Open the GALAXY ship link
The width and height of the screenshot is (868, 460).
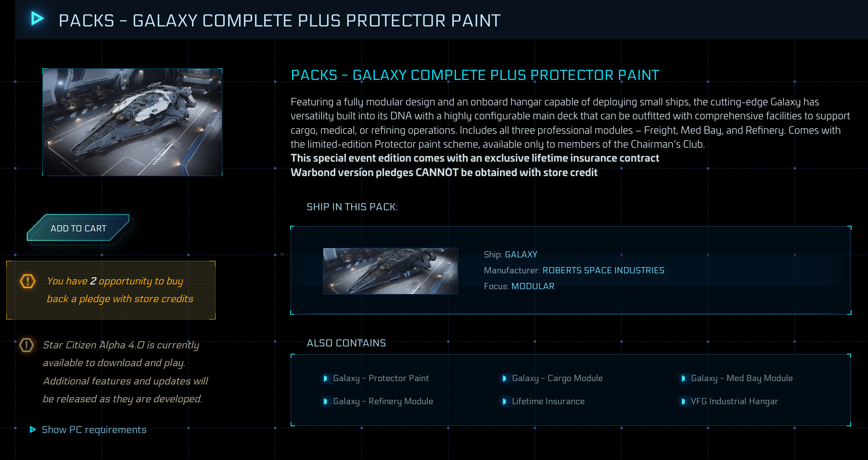[x=521, y=255]
